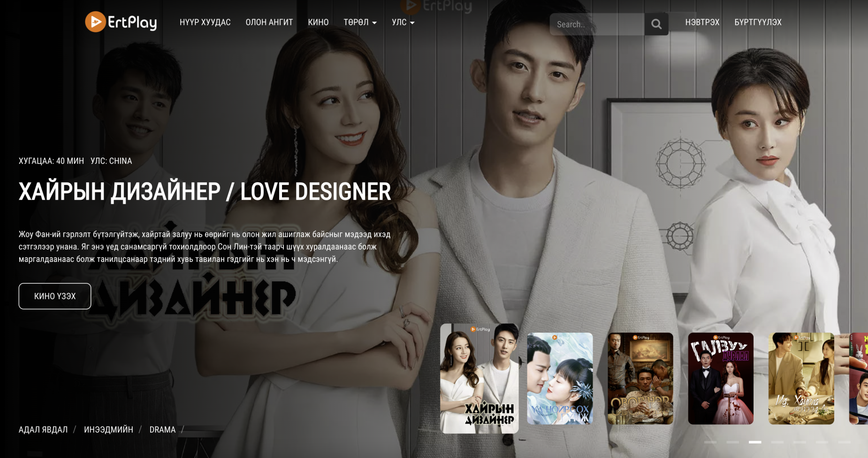
Task: Open the КИНО menu item
Action: pyautogui.click(x=318, y=23)
